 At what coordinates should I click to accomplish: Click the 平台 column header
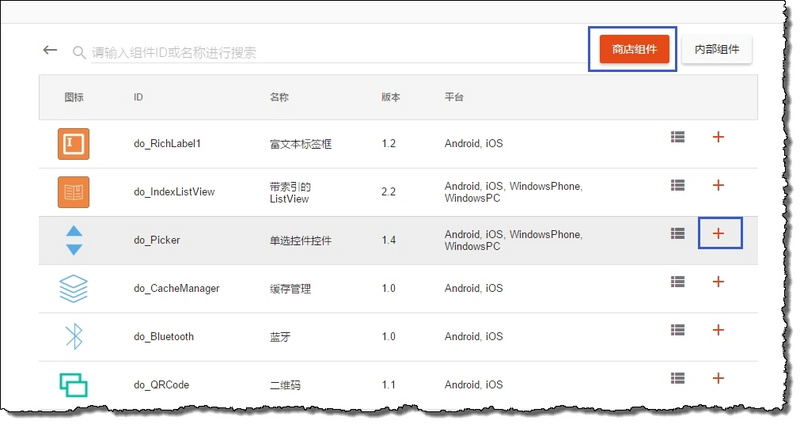click(x=454, y=97)
